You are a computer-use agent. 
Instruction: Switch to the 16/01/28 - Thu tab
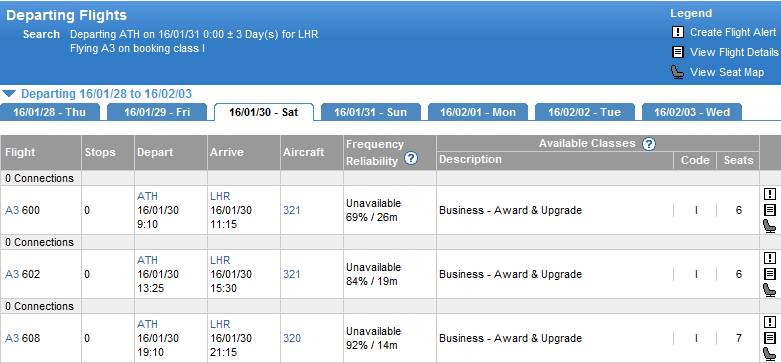(50, 113)
